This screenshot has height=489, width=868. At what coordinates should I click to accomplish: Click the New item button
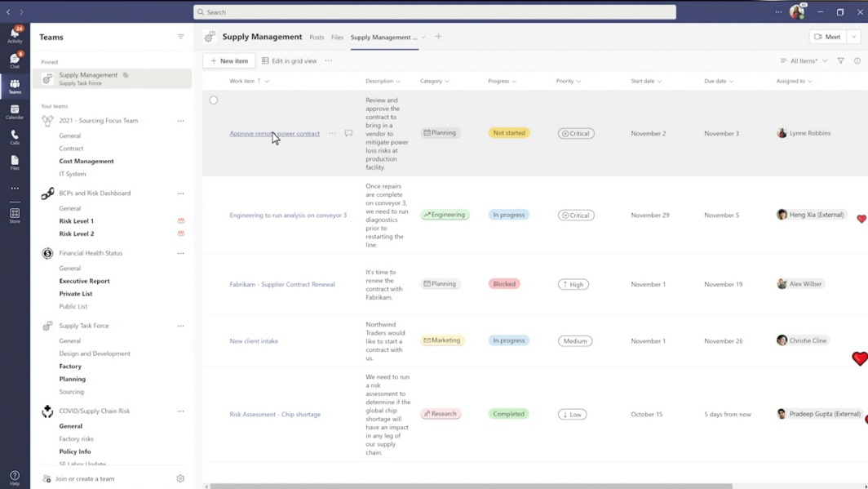click(229, 61)
